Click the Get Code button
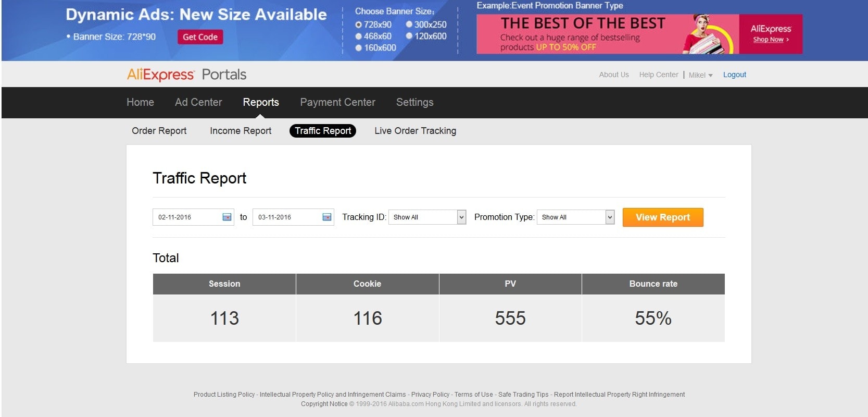The width and height of the screenshot is (868, 417). 200,37
